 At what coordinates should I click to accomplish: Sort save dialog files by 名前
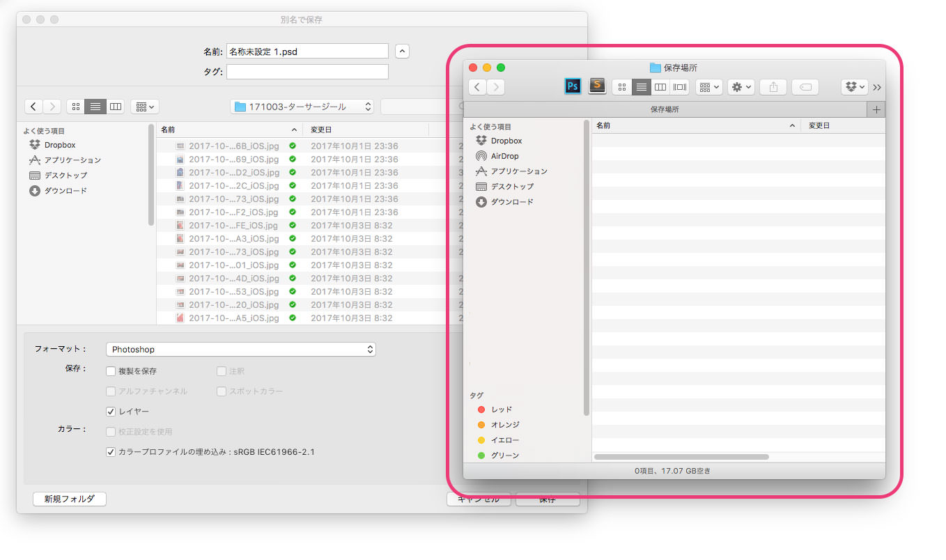229,130
